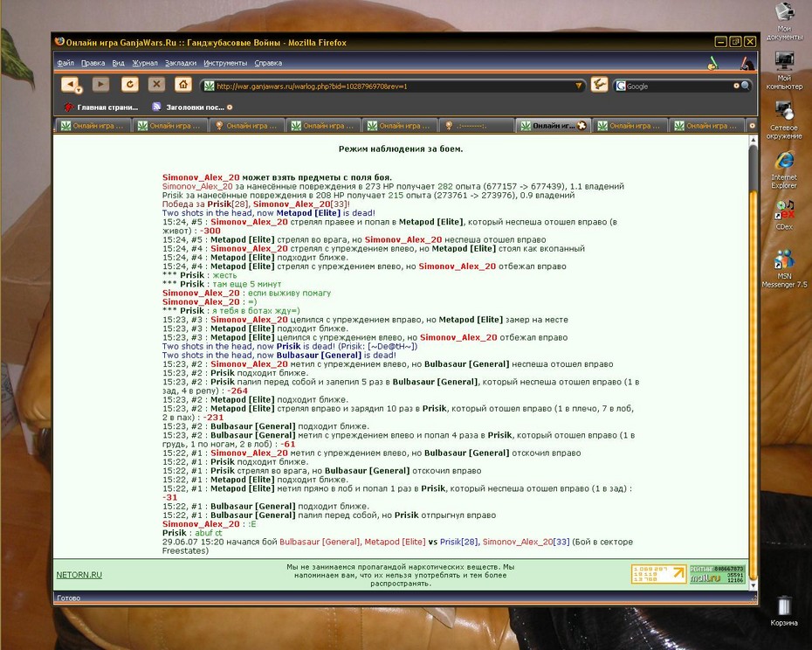The height and width of the screenshot is (650, 812).
Task: Click the red damage value -300
Action: [210, 231]
